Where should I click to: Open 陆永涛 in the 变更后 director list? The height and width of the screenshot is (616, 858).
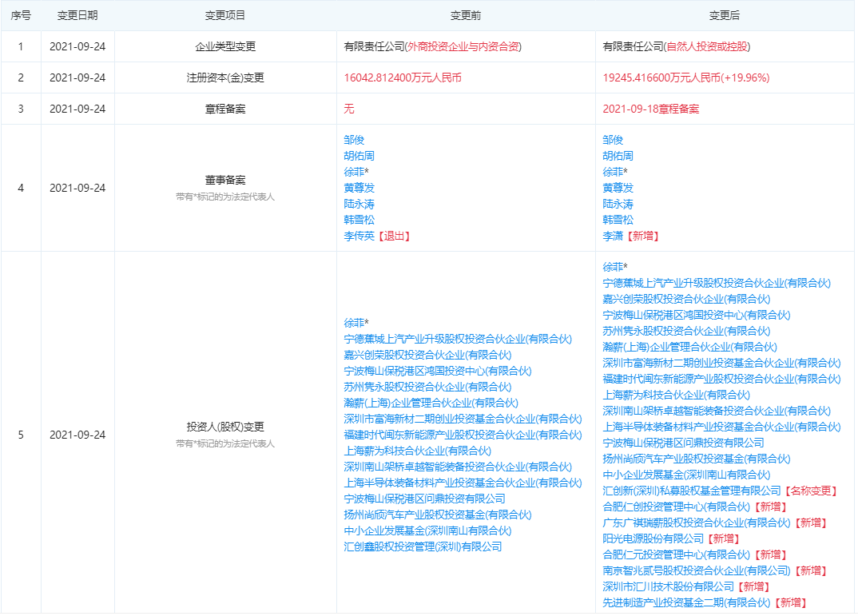[618, 204]
